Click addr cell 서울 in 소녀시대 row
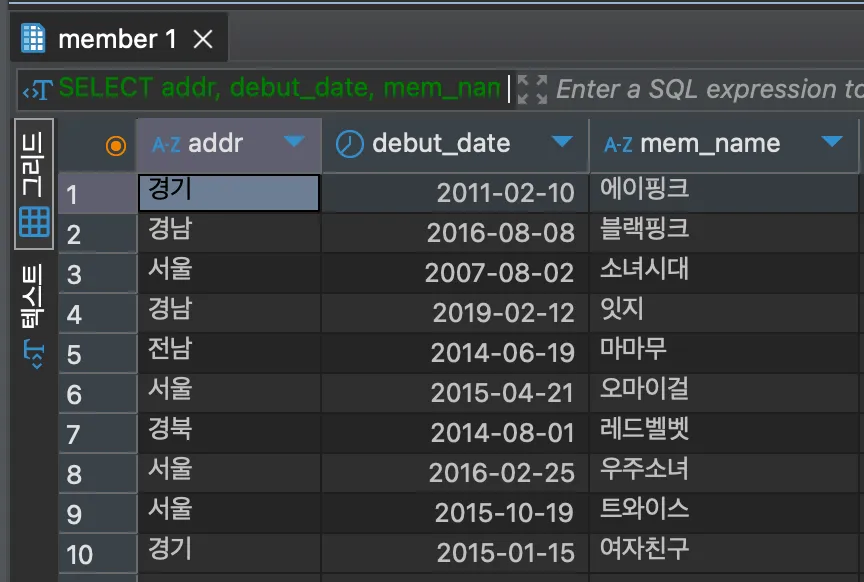864x582 pixels. (229, 273)
